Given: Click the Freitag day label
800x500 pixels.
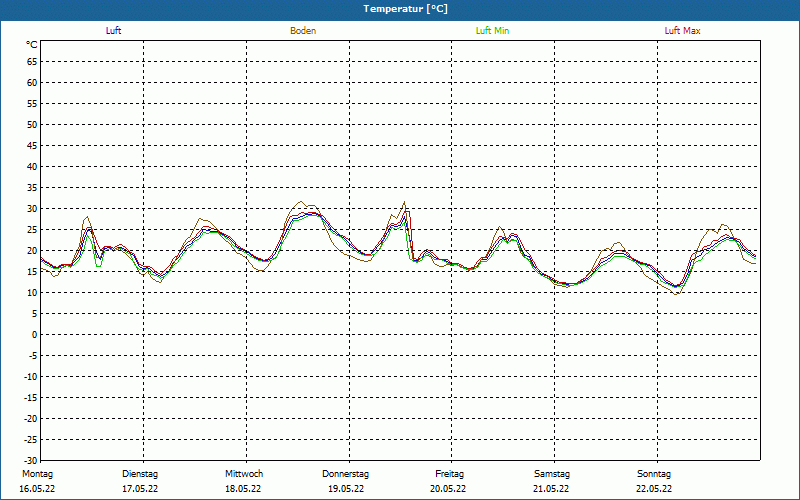Looking at the screenshot, I should [x=449, y=474].
